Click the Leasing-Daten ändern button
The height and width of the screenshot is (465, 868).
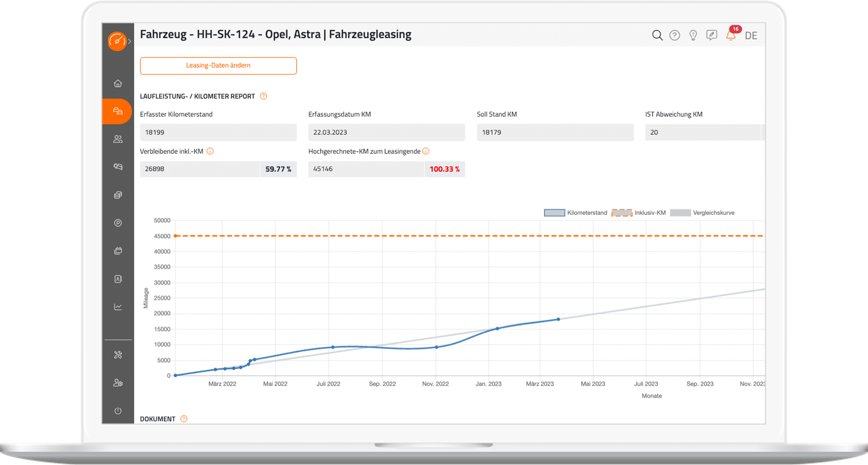coord(218,66)
